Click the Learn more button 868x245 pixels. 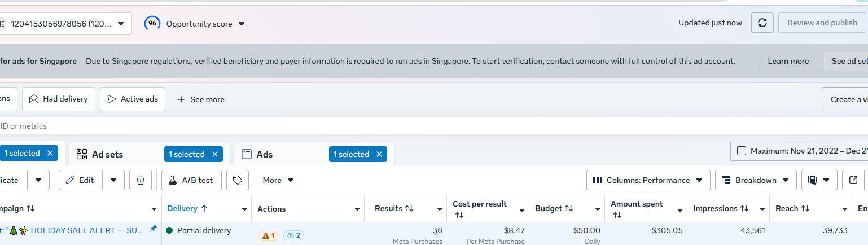pyautogui.click(x=788, y=61)
